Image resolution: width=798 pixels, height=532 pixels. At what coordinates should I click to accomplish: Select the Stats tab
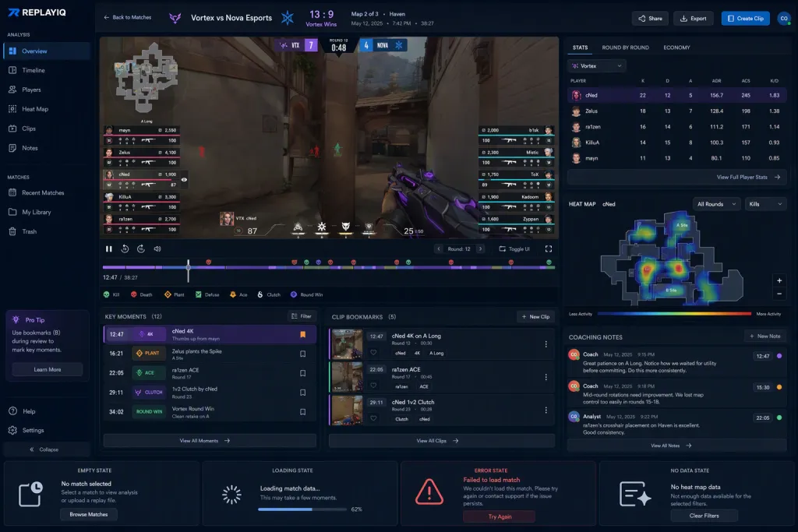tap(580, 48)
